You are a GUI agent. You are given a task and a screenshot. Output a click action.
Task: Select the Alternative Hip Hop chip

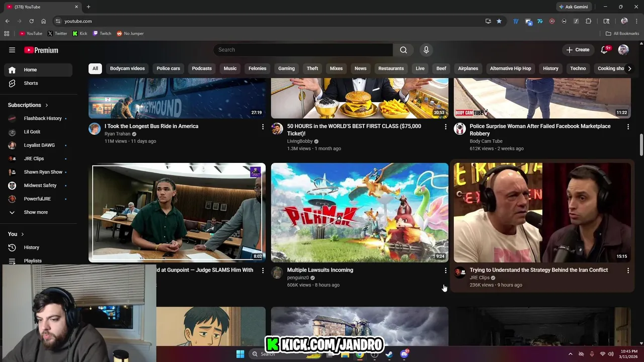click(510, 68)
